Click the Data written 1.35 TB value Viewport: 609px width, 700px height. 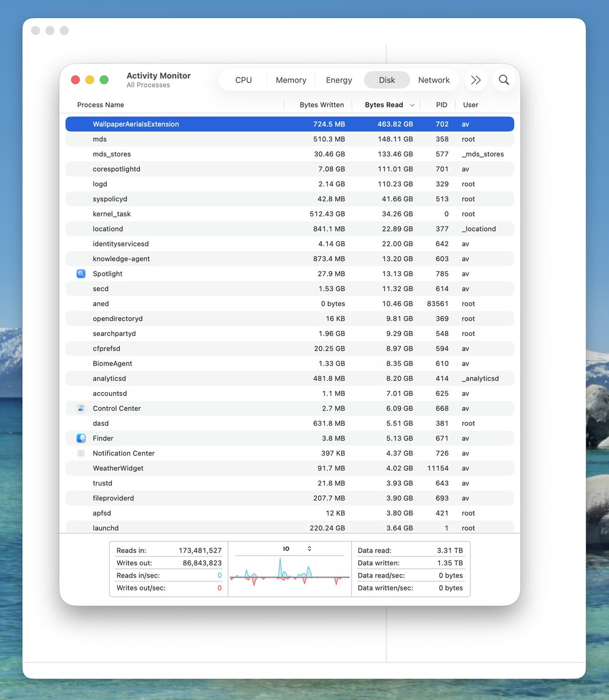(x=450, y=563)
